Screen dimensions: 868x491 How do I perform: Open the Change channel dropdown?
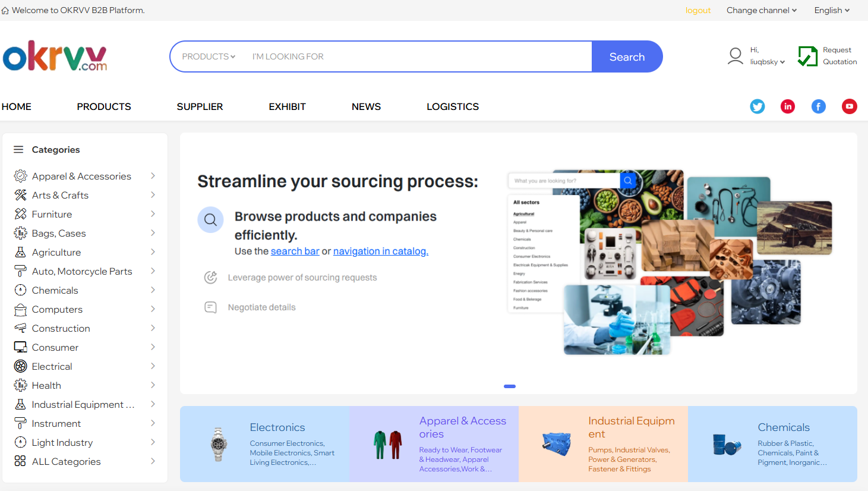pos(761,10)
